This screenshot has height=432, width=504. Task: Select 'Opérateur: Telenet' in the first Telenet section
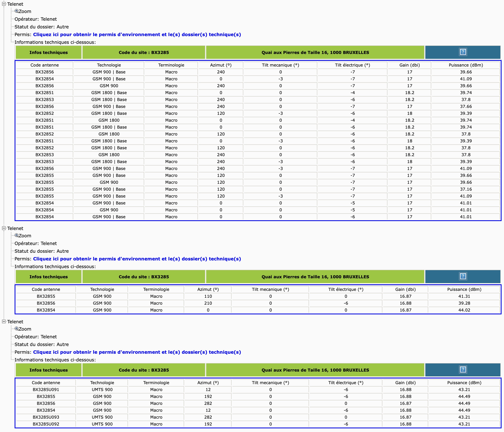[x=35, y=19]
